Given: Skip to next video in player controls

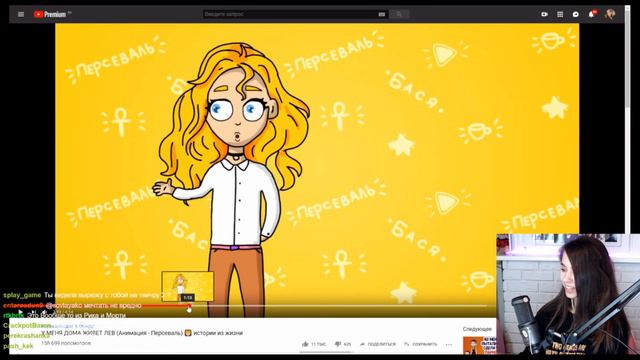Looking at the screenshot, I should [x=33, y=313].
